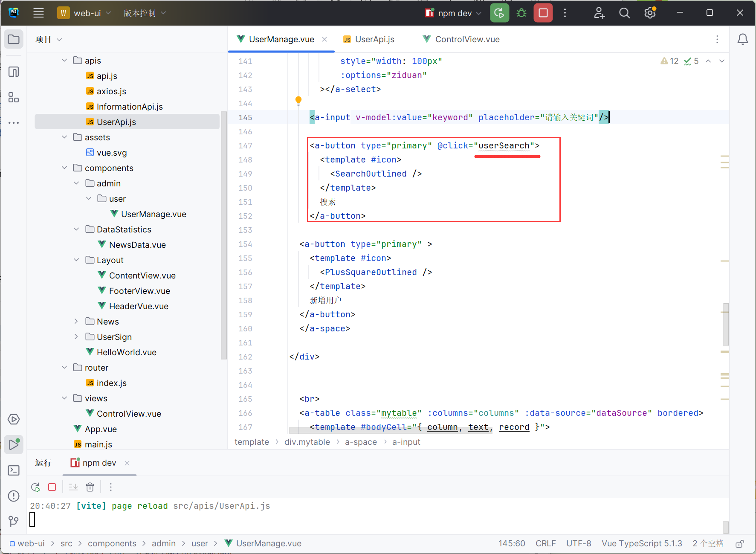The width and height of the screenshot is (756, 554).
Task: Rerun process in Run panel toolbar
Action: click(x=35, y=487)
